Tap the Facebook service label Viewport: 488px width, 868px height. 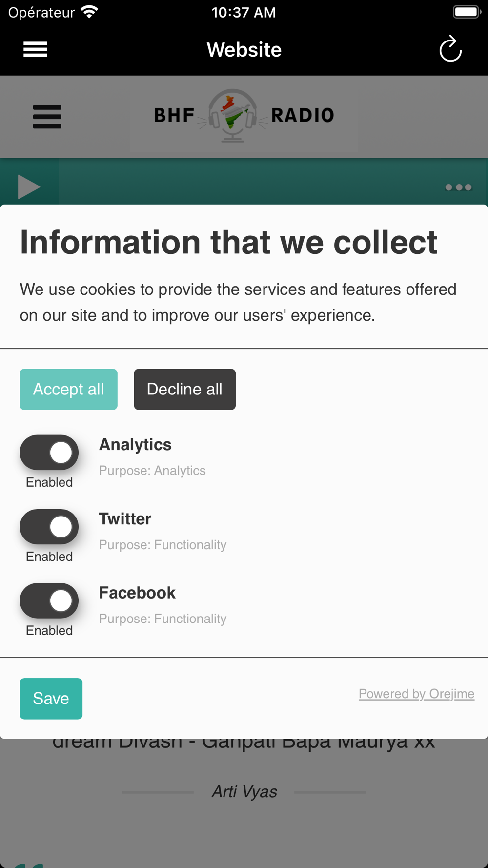tap(137, 593)
